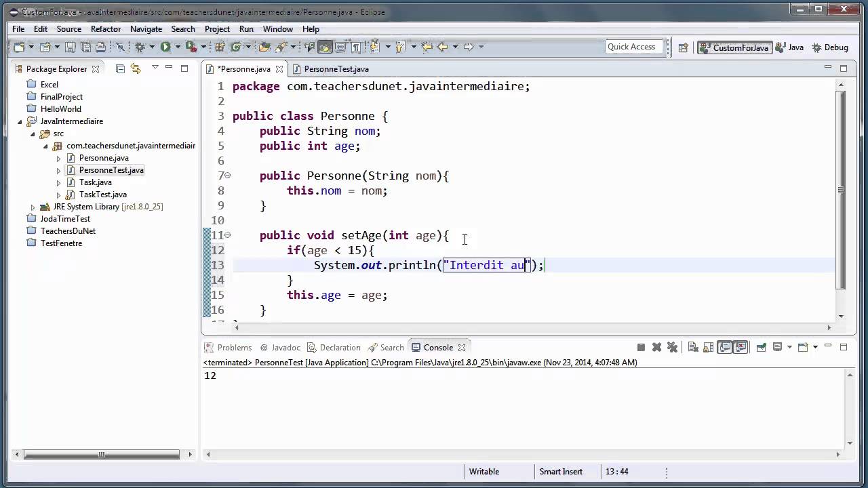Click the Debug bug icon
The height and width of the screenshot is (488, 868).
pyautogui.click(x=140, y=47)
